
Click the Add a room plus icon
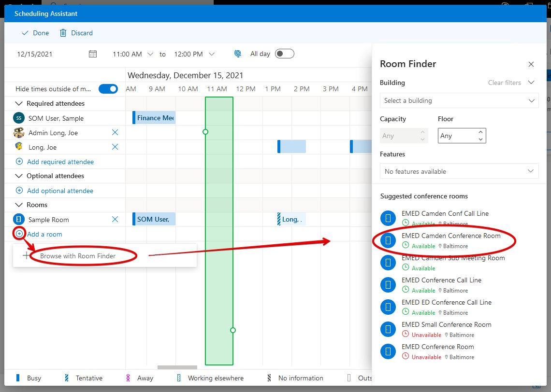coord(19,234)
